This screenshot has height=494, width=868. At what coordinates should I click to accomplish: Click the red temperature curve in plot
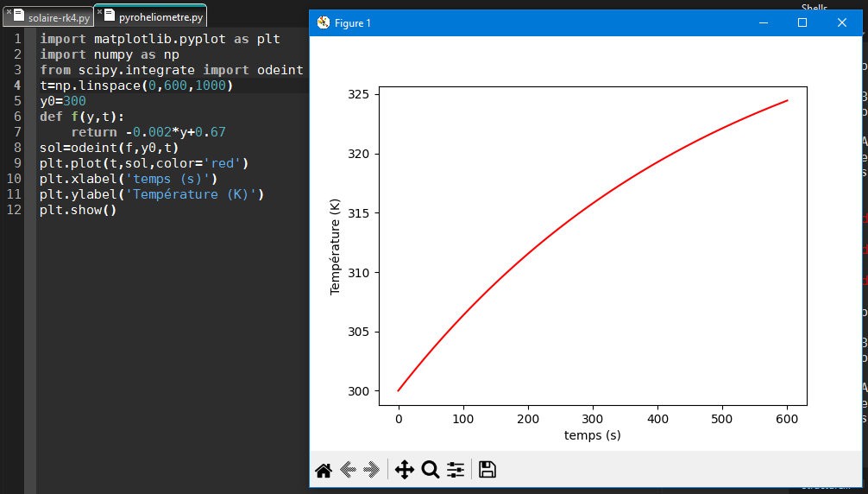593,205
